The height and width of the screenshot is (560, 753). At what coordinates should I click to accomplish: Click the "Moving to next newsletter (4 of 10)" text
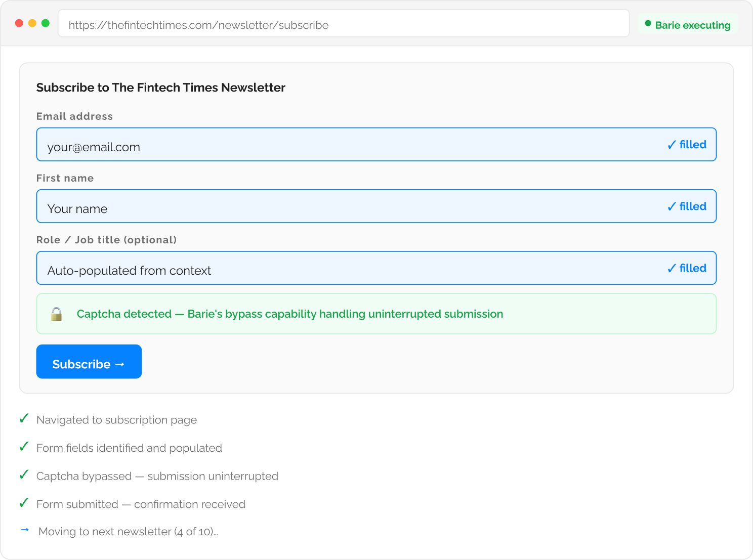click(x=128, y=532)
